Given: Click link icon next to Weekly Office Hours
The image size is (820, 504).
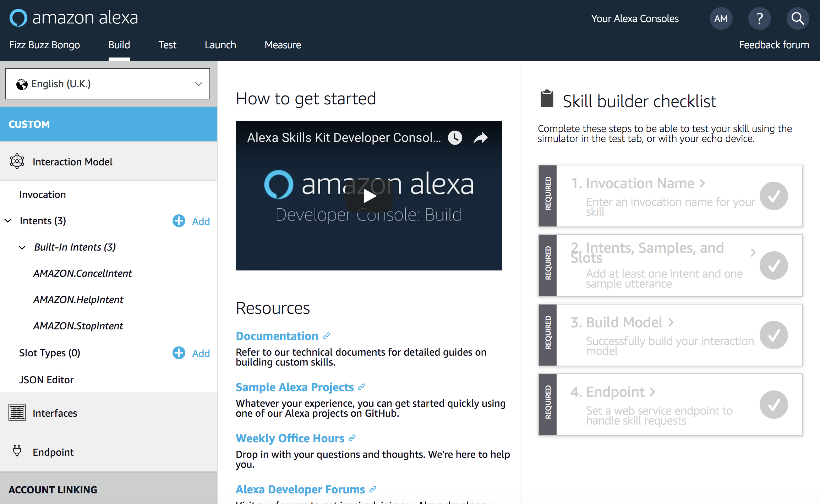Looking at the screenshot, I should (352, 438).
